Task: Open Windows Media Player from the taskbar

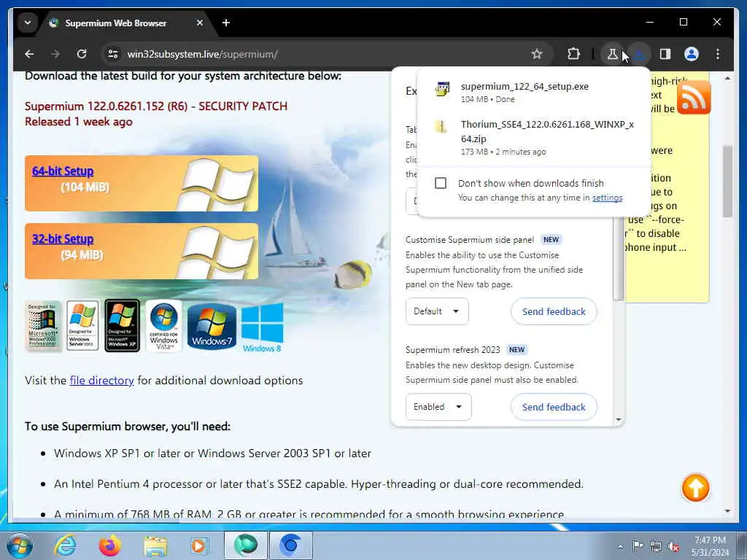Action: pos(199,545)
